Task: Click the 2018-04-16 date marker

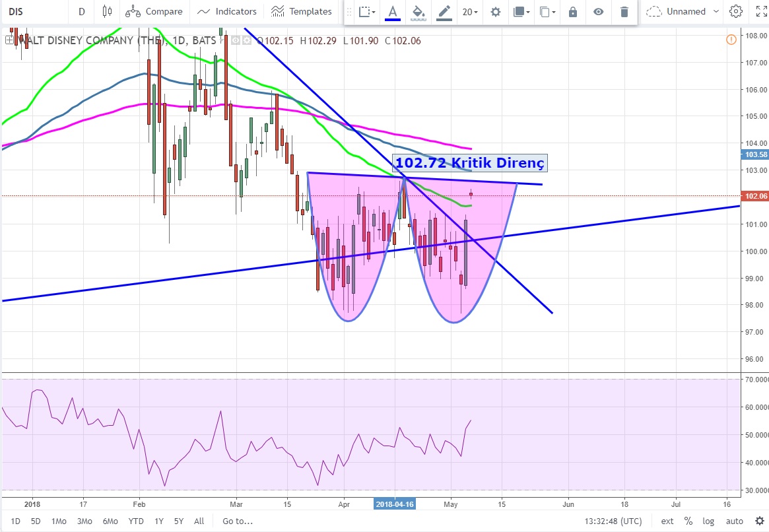Action: coord(395,504)
